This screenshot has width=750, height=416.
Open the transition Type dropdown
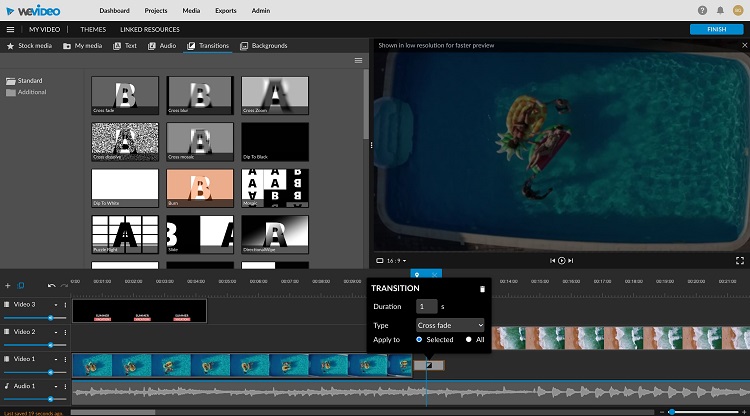(450, 325)
